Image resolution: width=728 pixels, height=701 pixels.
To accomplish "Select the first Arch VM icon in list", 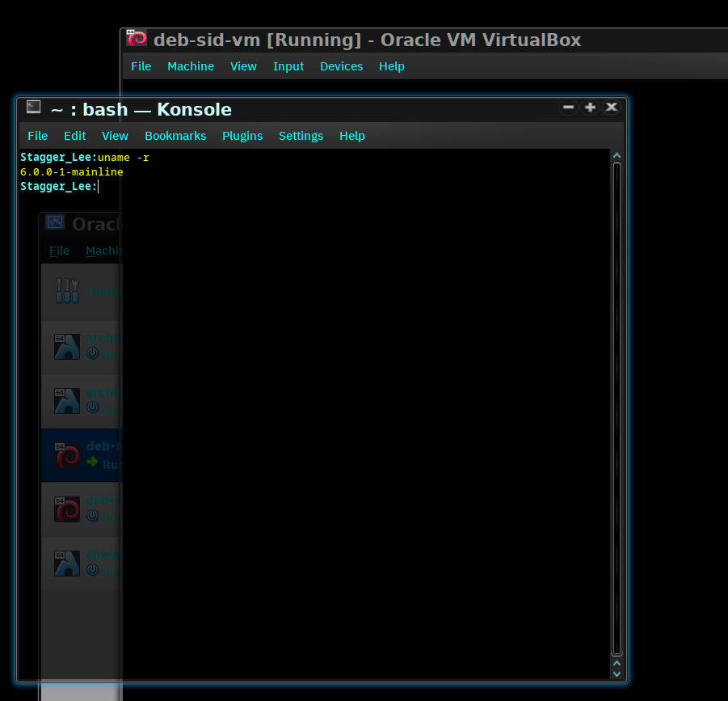I will coord(67,346).
